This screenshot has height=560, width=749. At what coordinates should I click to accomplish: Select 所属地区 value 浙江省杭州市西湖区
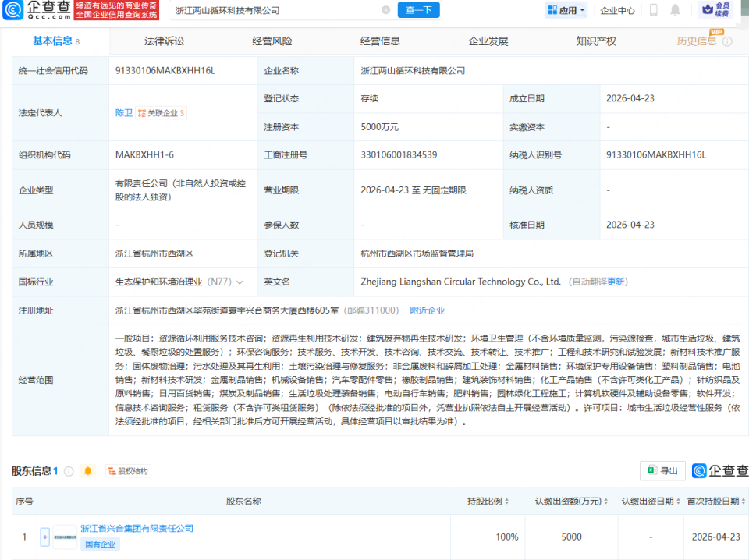click(x=154, y=253)
